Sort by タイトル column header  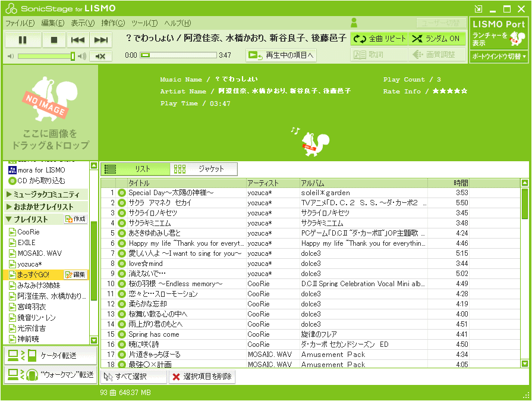click(187, 183)
